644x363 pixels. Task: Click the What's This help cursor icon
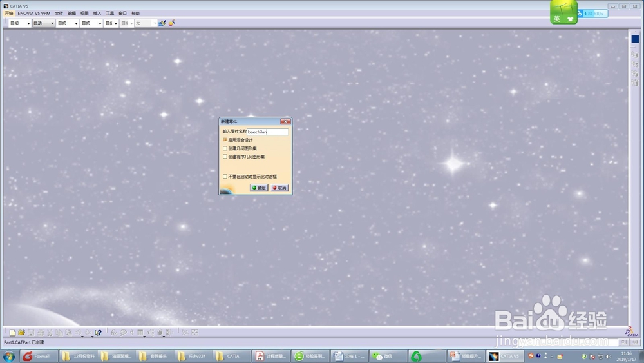pos(98,333)
